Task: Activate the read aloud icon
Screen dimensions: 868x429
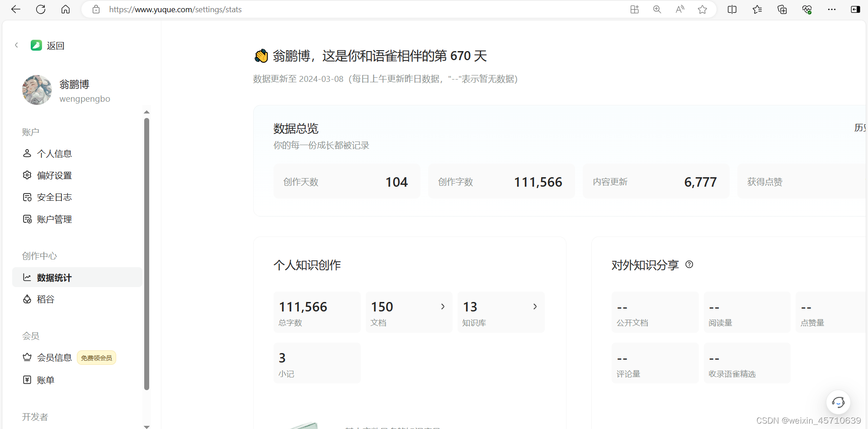Action: click(680, 9)
